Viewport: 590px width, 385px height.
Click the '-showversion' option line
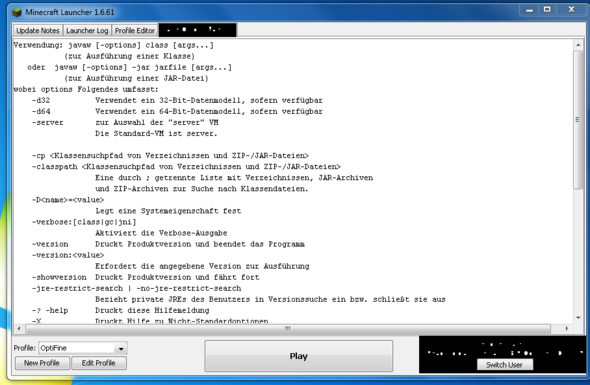[146, 277]
